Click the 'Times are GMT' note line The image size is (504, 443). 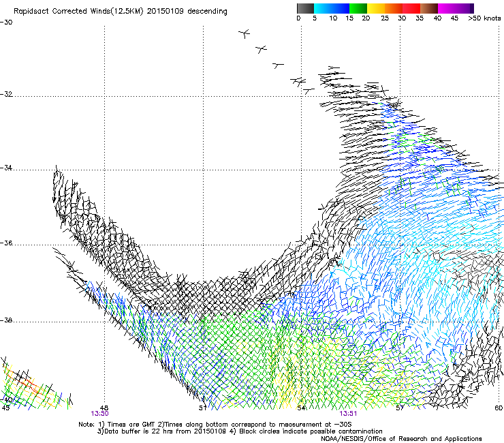215,425
